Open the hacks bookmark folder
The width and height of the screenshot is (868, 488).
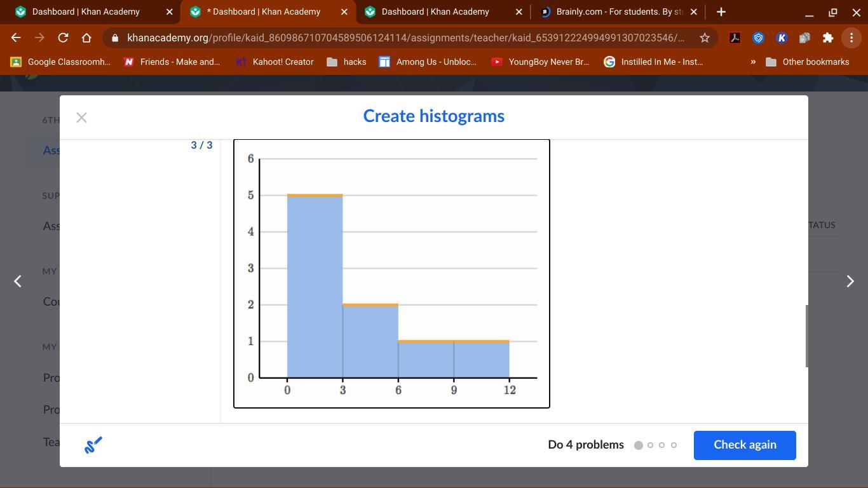pos(346,62)
